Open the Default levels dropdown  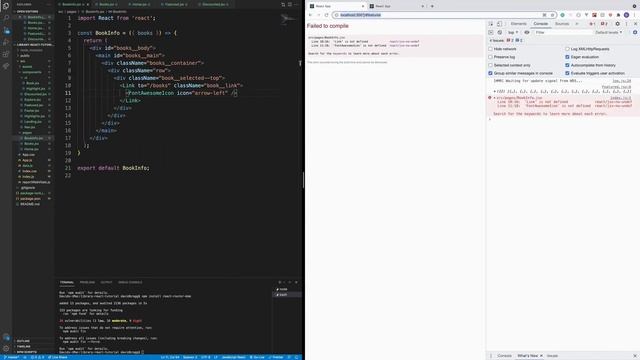click(x=609, y=32)
